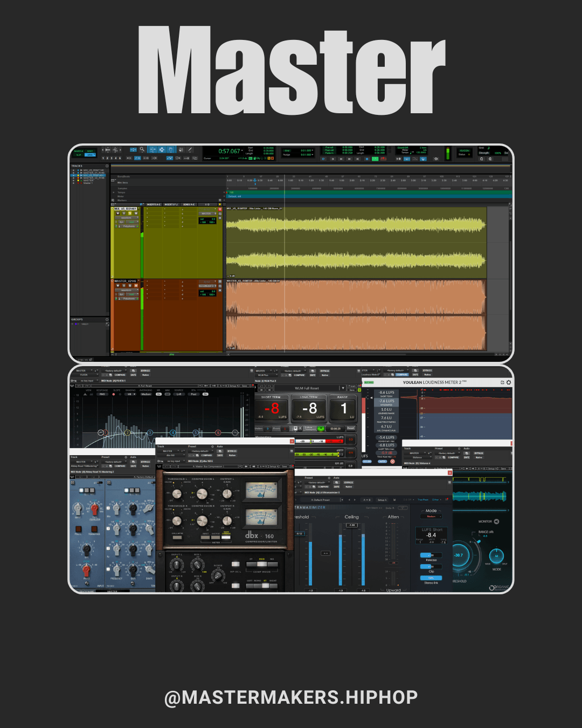Click Fast Forward in the Pro Tools transport

349,159
